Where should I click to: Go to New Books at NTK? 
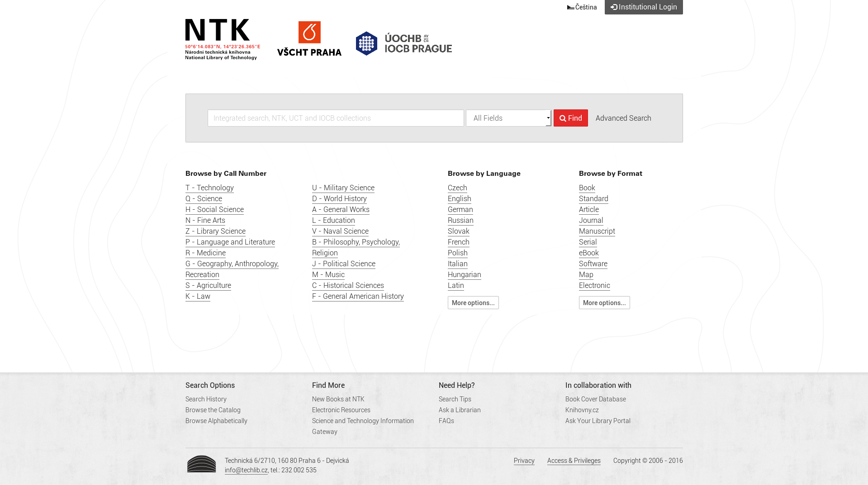tap(338, 399)
